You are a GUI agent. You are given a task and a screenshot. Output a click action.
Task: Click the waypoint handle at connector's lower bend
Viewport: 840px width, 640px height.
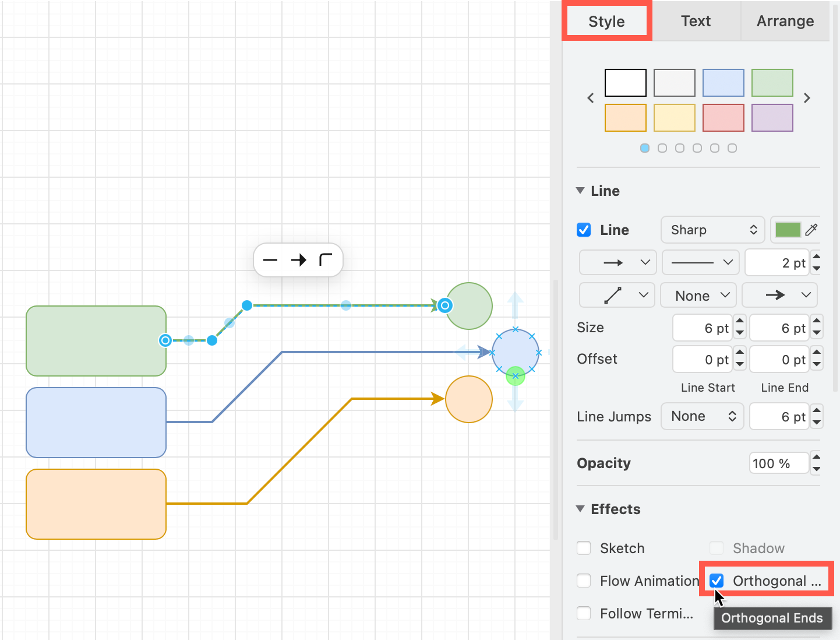point(212,340)
